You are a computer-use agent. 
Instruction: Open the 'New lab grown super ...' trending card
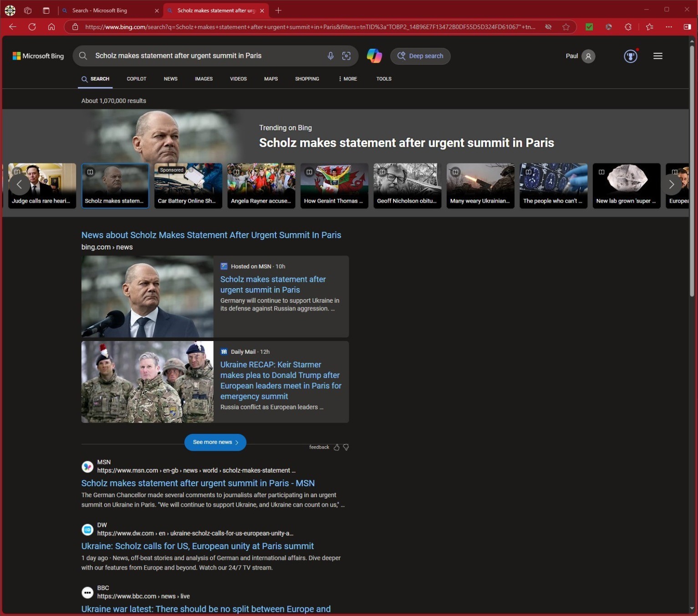(x=627, y=186)
